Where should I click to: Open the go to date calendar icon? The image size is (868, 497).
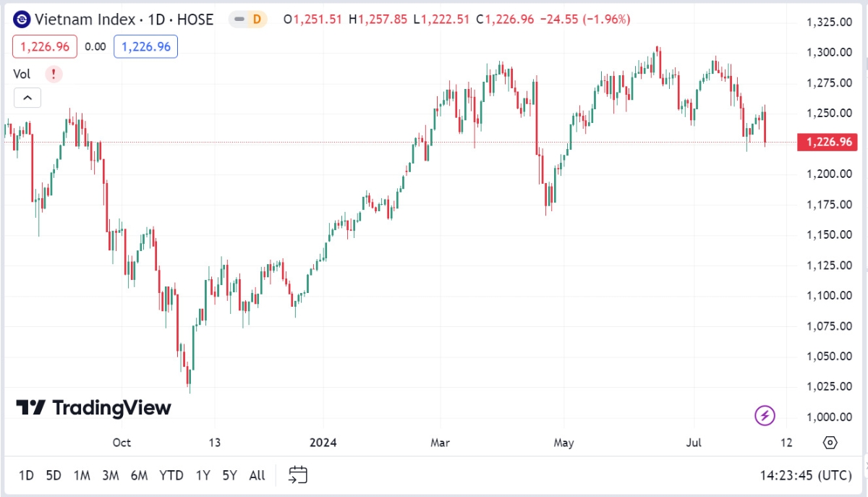pyautogui.click(x=298, y=475)
